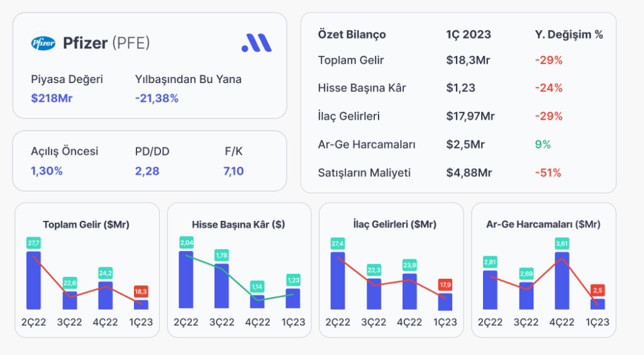Click the İlaç Gelirleri ($Mr) chart title
Viewport: 644px width, 355px height.
click(395, 224)
